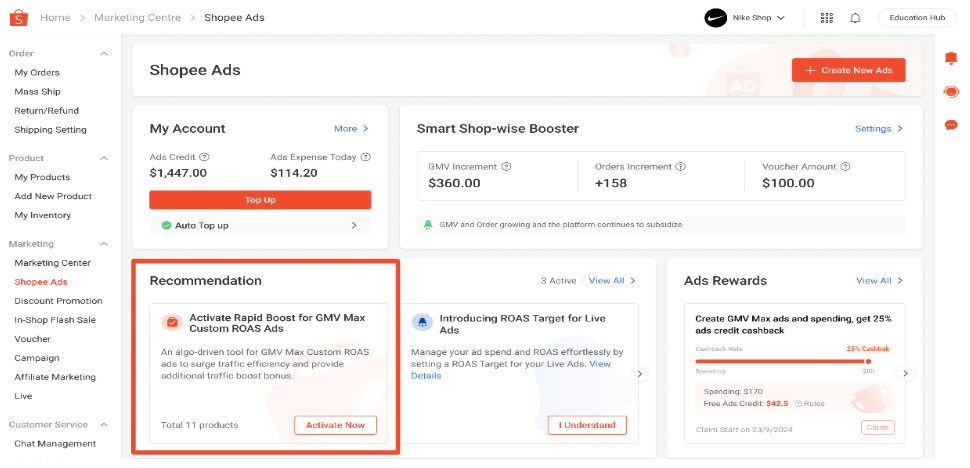
Task: Open Voucher in sidebar
Action: pyautogui.click(x=33, y=339)
